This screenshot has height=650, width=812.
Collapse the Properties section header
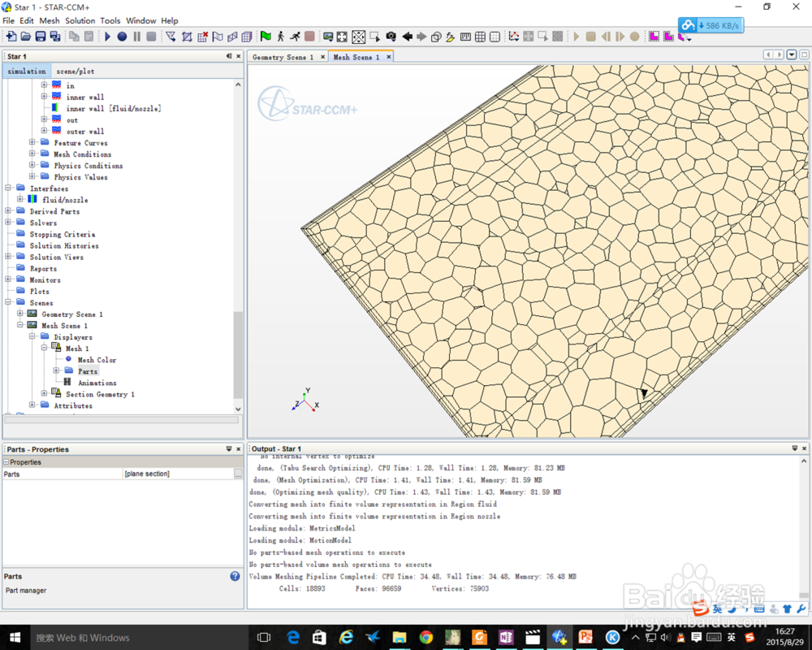6,461
